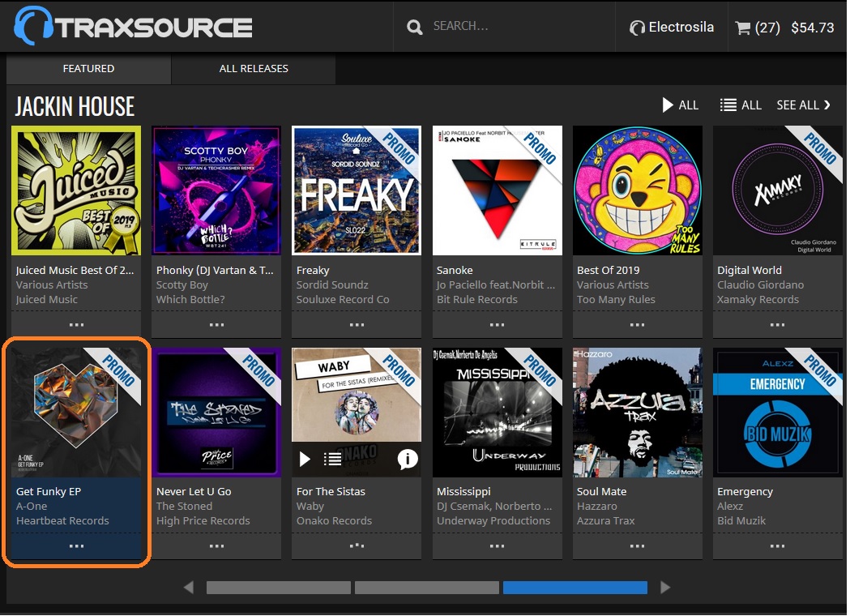850x616 pixels.
Task: Open Soul Mate Azzura Trax cover art
Action: (x=638, y=412)
